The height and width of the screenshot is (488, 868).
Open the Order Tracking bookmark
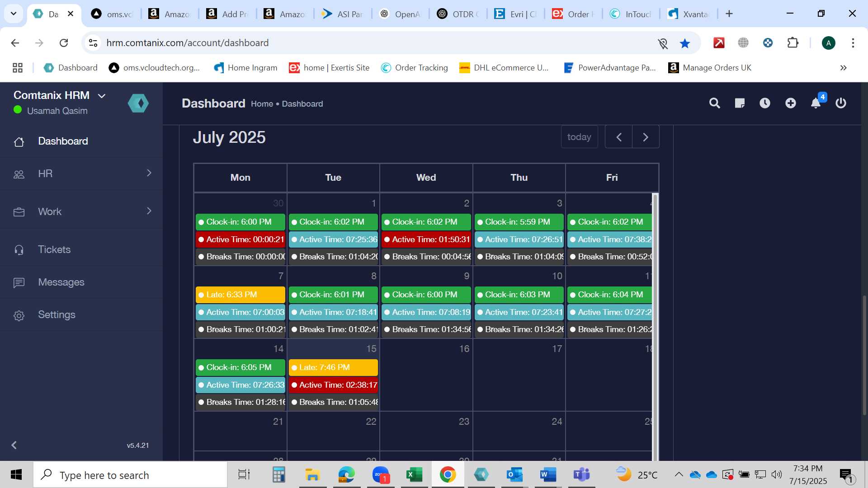tap(415, 68)
